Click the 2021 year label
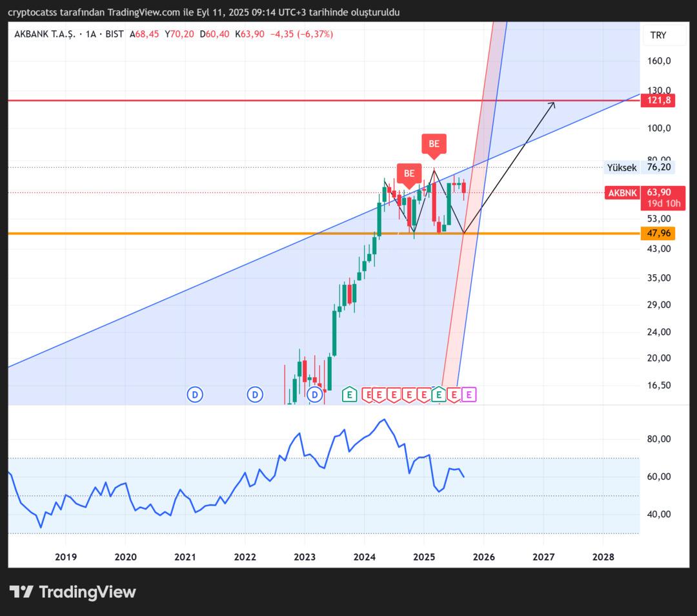Viewport: 697px width, 616px height. coord(185,557)
